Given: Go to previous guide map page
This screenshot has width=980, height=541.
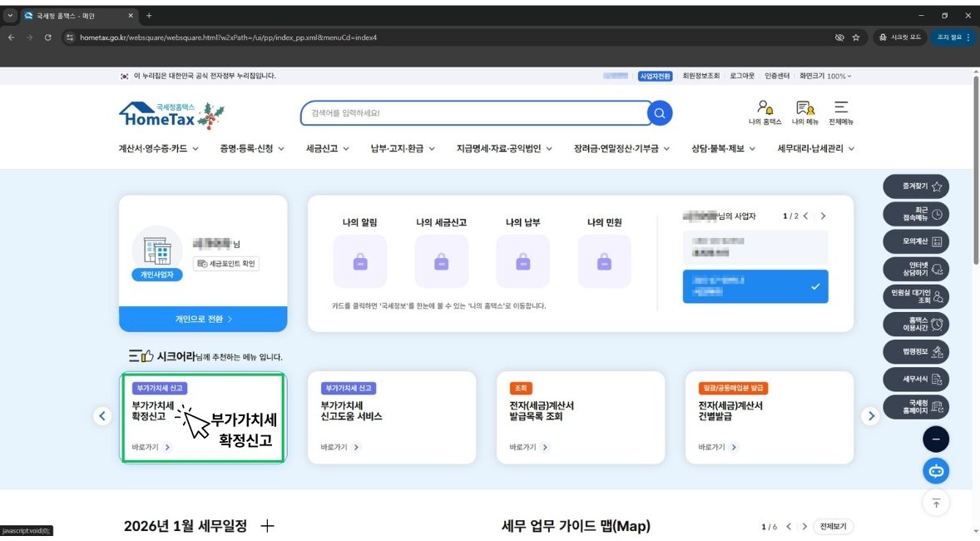Looking at the screenshot, I should [x=789, y=527].
